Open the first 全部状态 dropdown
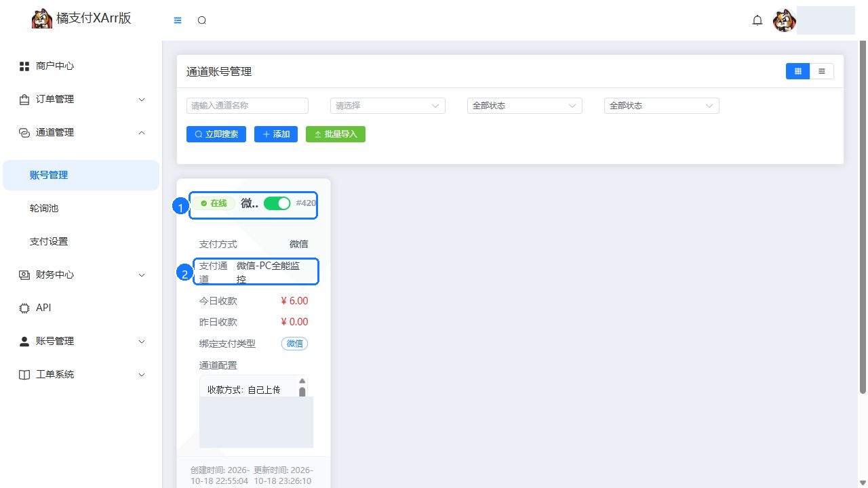 (525, 106)
